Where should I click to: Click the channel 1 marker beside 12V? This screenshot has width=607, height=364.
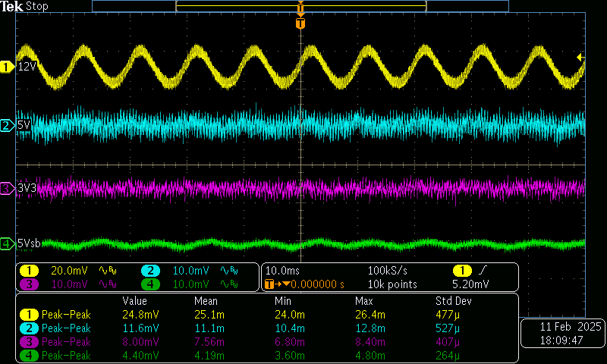point(7,67)
